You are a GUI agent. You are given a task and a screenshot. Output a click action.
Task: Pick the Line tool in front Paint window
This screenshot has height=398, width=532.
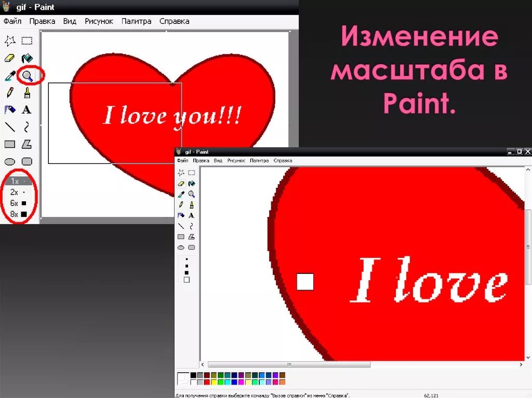[181, 226]
